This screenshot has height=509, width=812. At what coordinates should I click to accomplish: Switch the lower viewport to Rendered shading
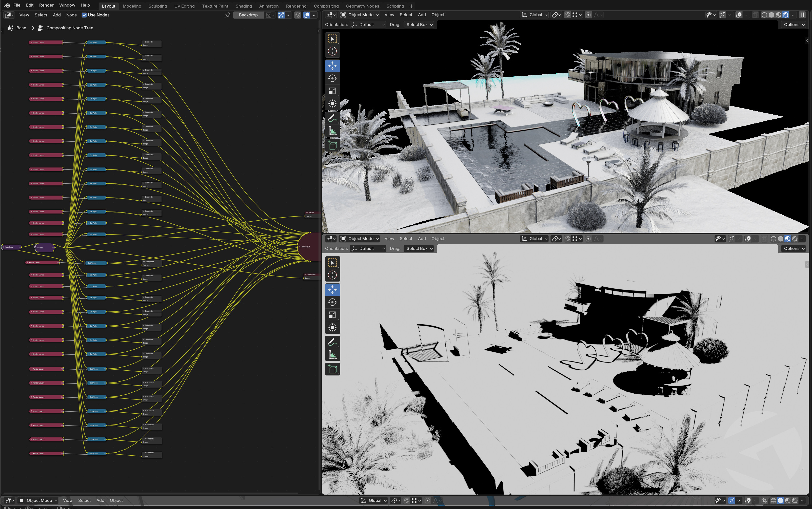(x=795, y=239)
